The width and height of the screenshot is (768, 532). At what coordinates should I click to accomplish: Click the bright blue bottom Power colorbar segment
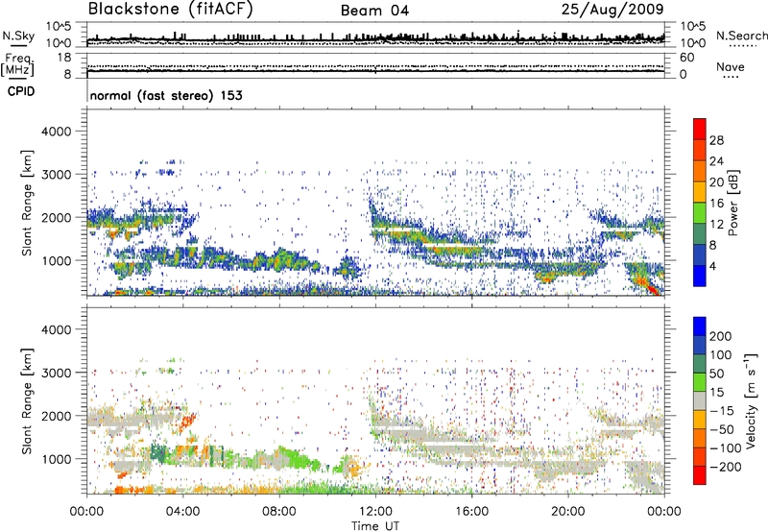pyautogui.click(x=700, y=276)
